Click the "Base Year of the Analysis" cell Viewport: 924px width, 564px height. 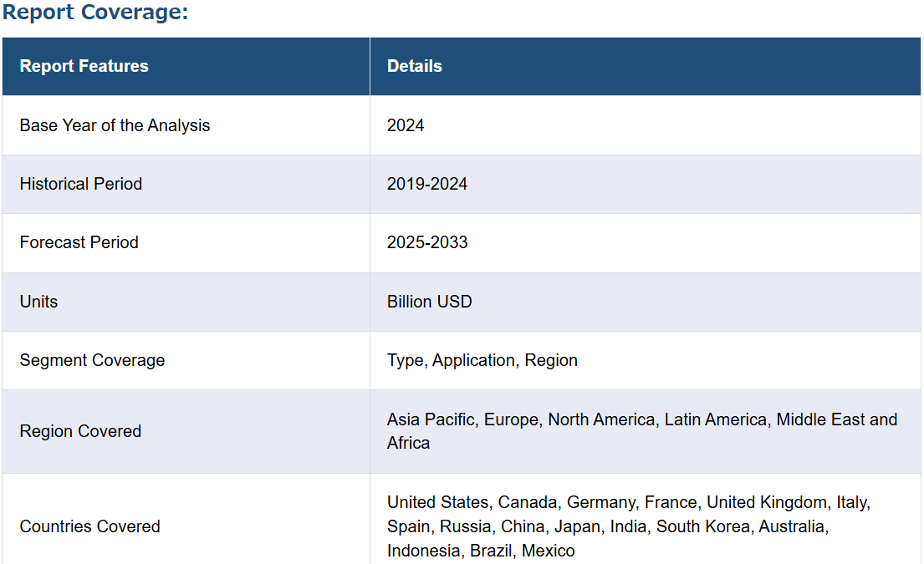coord(115,125)
